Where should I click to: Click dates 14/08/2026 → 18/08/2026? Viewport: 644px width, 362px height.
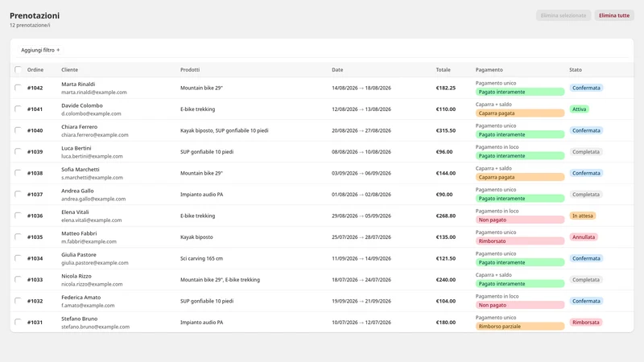(361, 88)
